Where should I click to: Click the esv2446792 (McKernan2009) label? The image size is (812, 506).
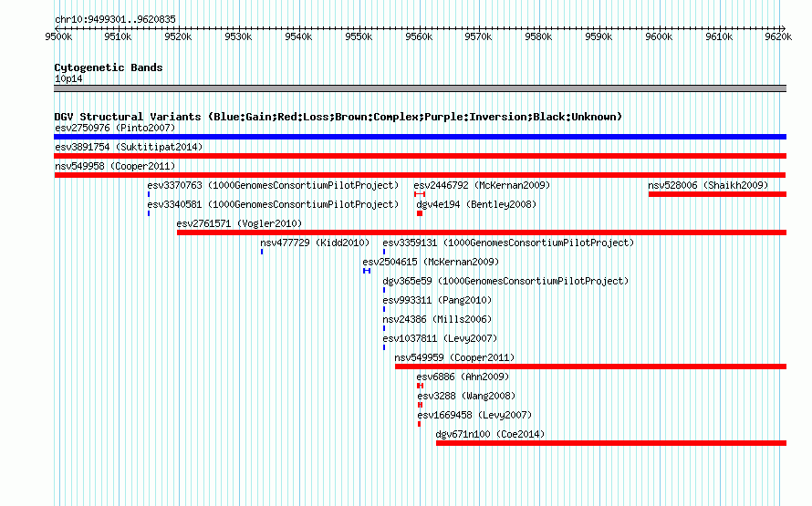482,185
